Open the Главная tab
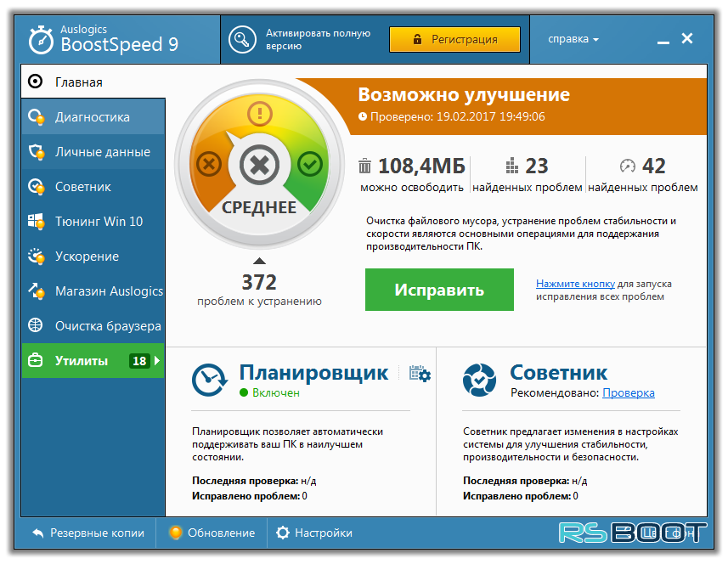Viewport: 728px width, 564px height. (93, 82)
